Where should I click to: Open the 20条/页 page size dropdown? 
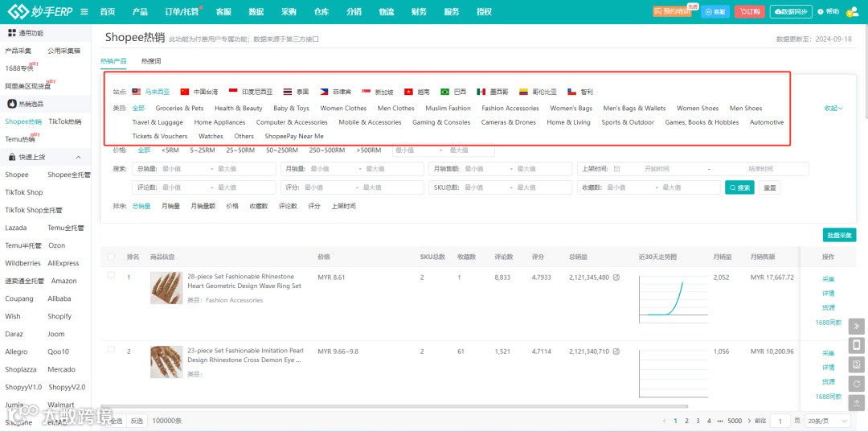click(x=827, y=421)
